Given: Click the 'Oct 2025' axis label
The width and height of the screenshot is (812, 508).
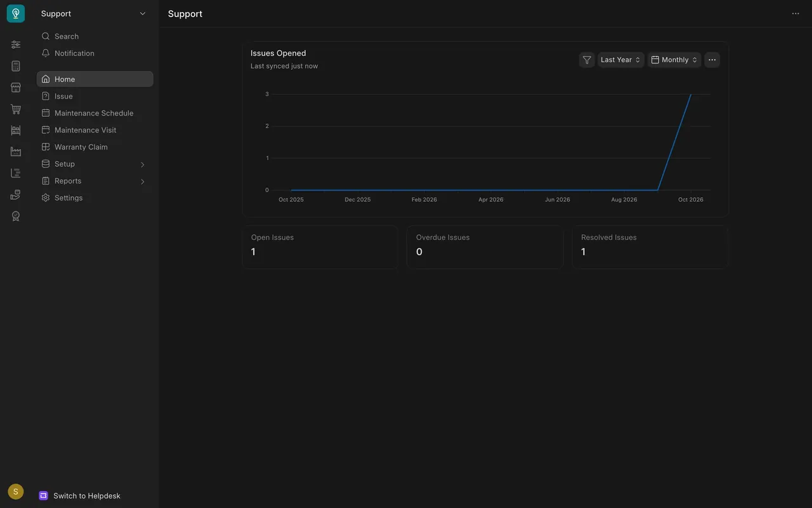Looking at the screenshot, I should [x=291, y=199].
